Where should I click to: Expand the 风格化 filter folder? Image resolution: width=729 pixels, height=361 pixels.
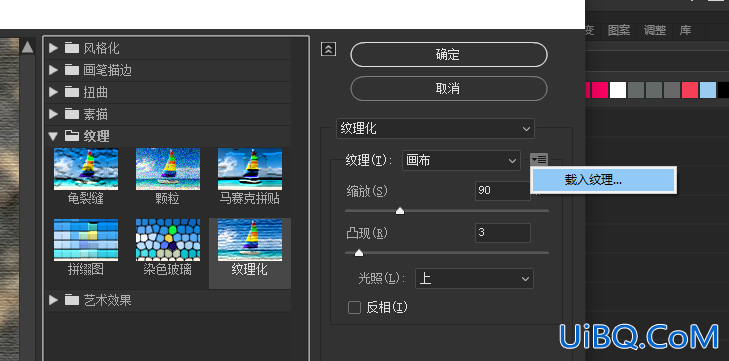point(53,48)
